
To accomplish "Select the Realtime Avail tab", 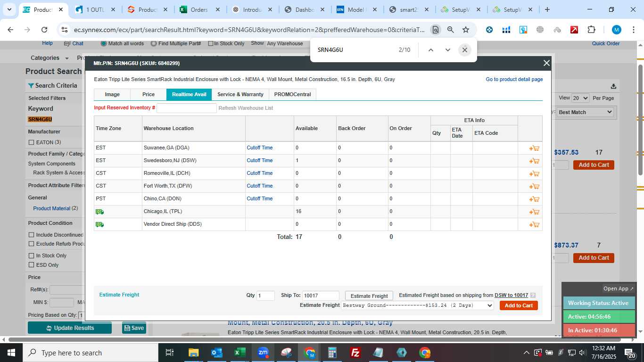I will (189, 94).
